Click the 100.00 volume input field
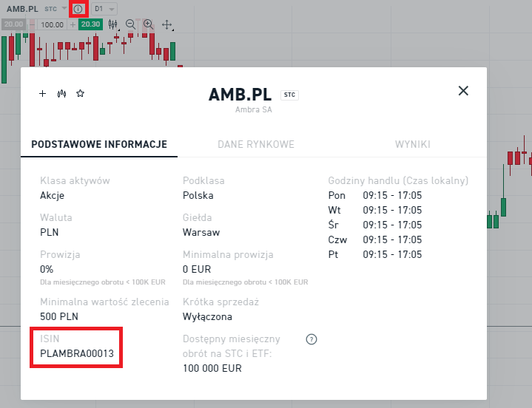 tap(52, 24)
